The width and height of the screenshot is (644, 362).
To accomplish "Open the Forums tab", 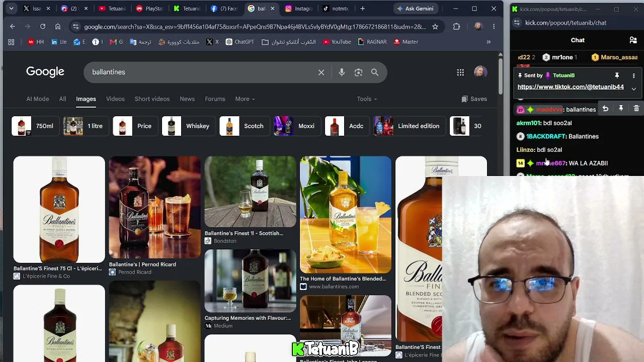I will pyautogui.click(x=215, y=99).
